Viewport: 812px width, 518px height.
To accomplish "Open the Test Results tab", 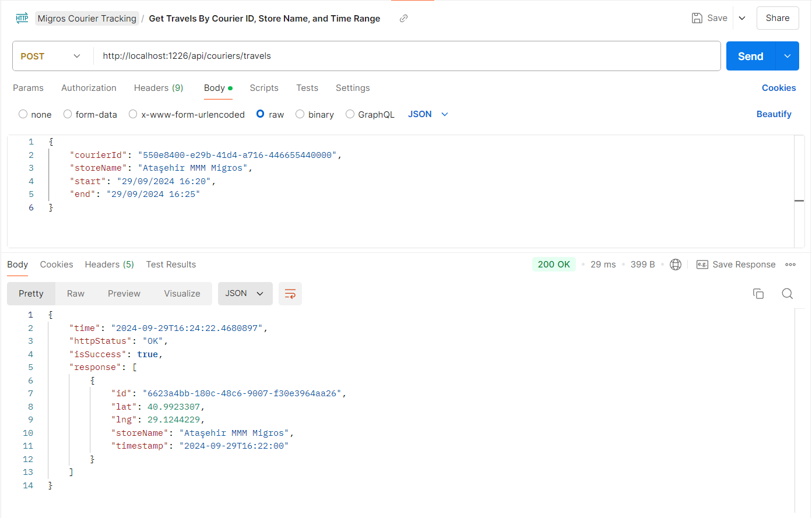I will (171, 265).
